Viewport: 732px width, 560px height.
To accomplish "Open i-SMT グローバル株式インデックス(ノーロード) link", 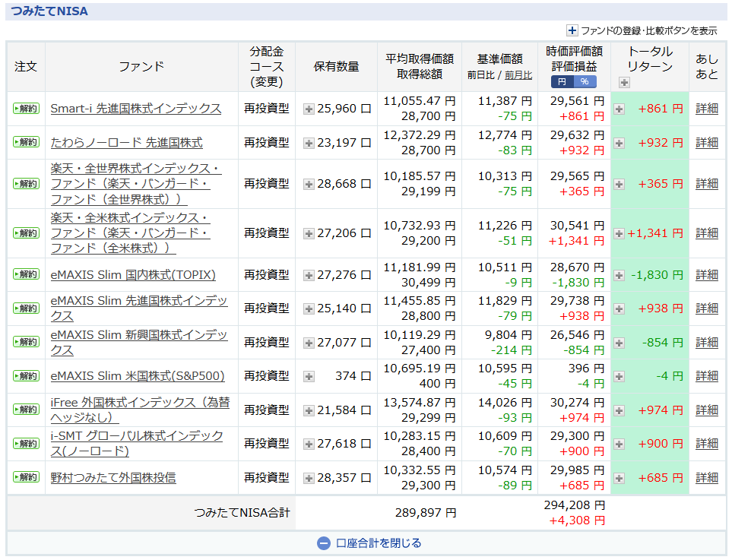I will click(137, 443).
